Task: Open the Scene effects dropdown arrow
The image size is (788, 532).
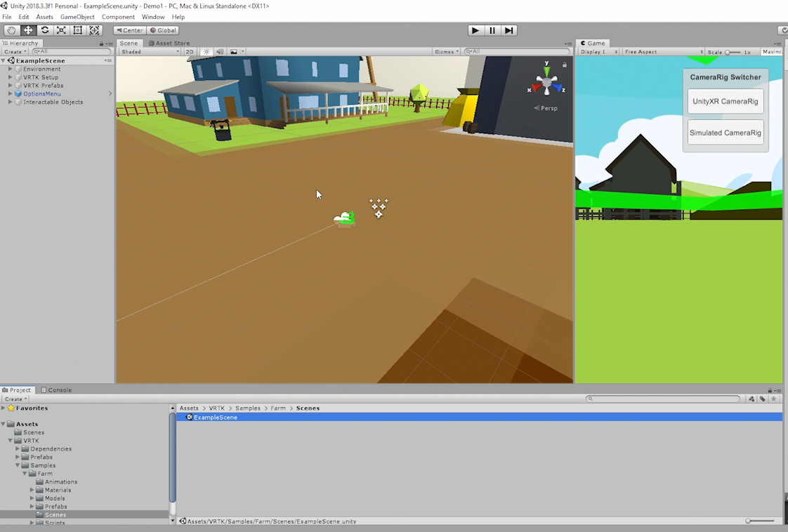Action: pyautogui.click(x=242, y=51)
